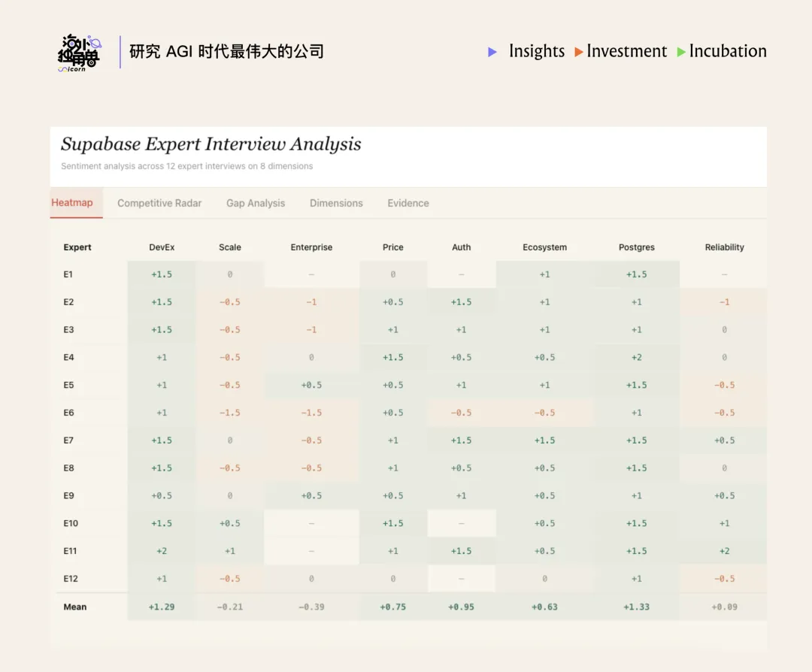Click E6 Enterprise cell showing -1.5
The image size is (812, 672).
pos(311,413)
